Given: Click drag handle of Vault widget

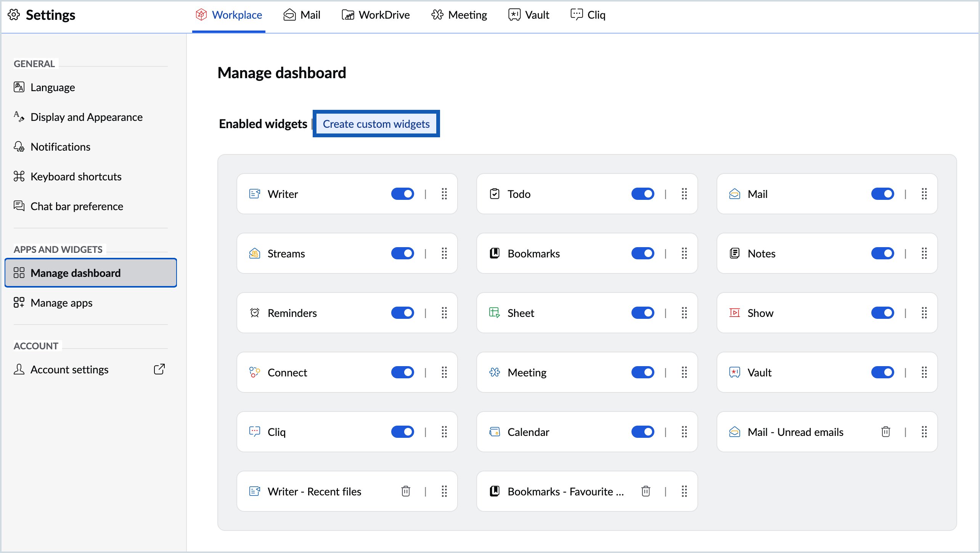Looking at the screenshot, I should click(924, 372).
